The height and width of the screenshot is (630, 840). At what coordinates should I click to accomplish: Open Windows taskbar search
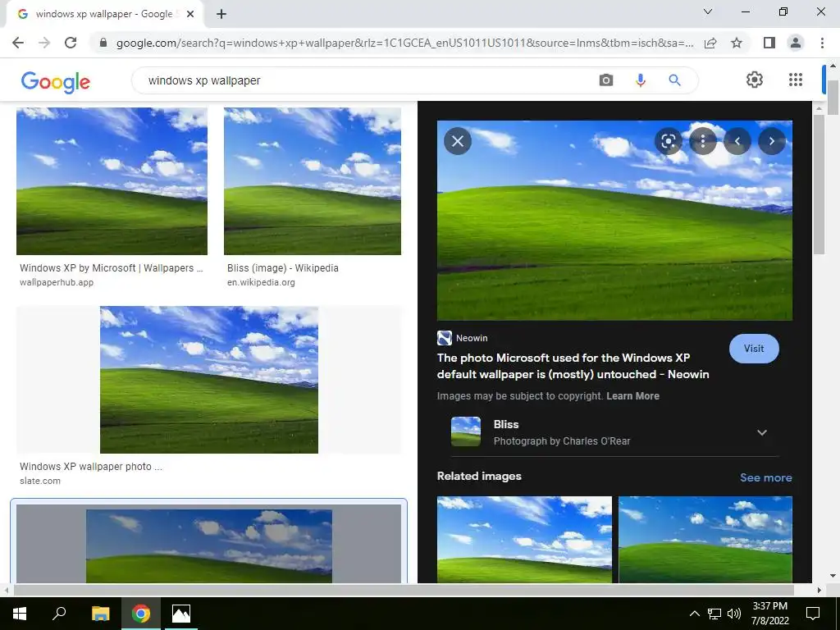pyautogui.click(x=59, y=614)
